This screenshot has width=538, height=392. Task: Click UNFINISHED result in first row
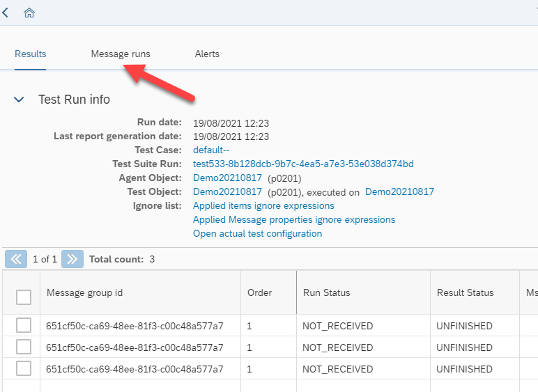[464, 326]
